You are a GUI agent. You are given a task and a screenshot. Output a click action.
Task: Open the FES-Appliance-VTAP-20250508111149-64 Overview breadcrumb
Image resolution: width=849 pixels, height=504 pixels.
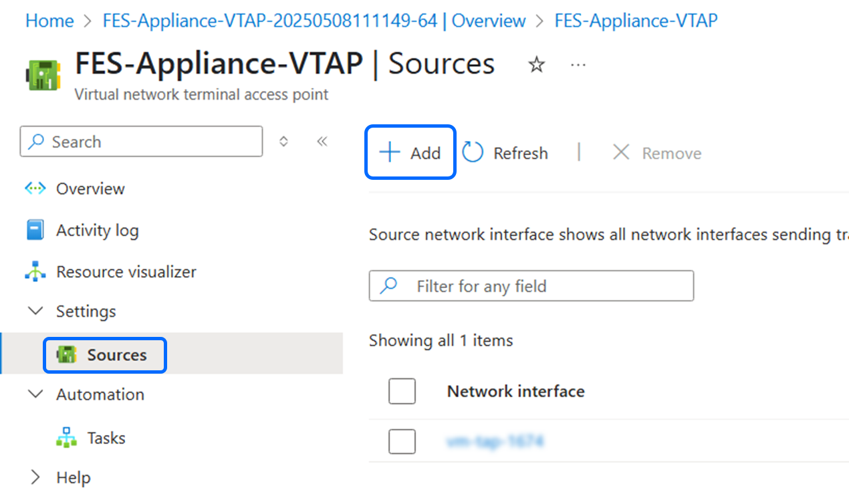pyautogui.click(x=314, y=21)
